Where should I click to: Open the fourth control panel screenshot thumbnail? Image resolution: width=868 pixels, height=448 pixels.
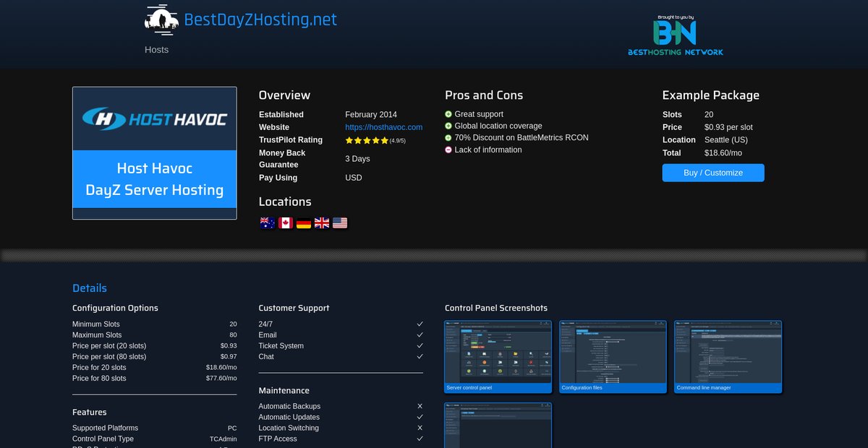[x=498, y=426]
